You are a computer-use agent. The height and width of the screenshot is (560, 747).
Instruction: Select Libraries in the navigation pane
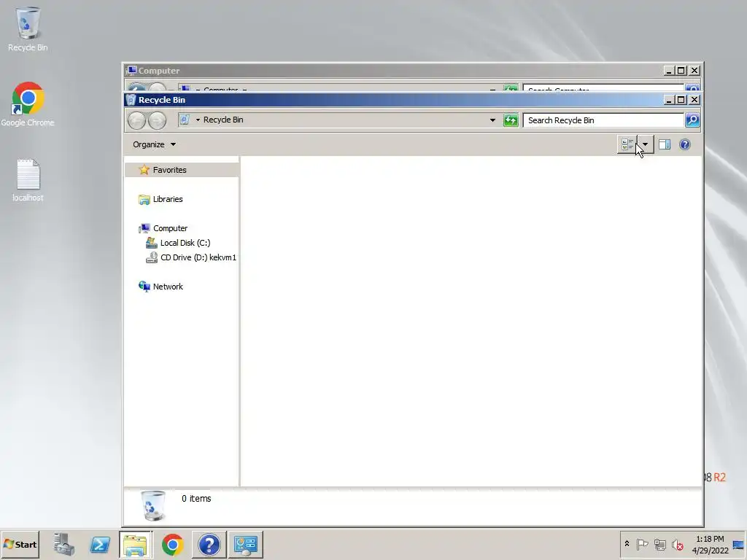pos(167,199)
